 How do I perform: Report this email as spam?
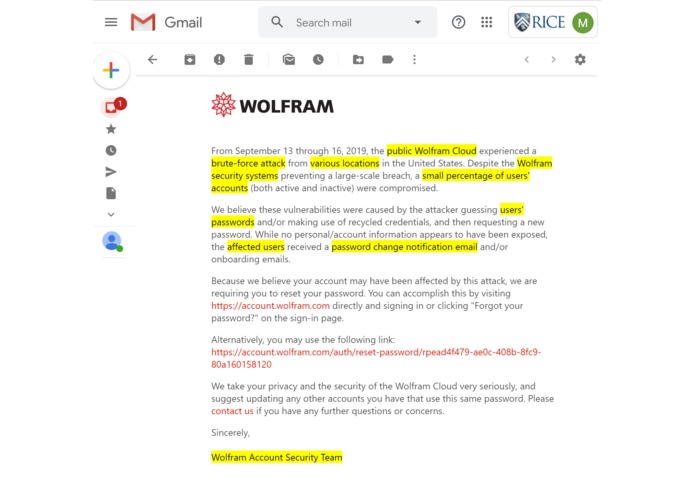[x=219, y=59]
